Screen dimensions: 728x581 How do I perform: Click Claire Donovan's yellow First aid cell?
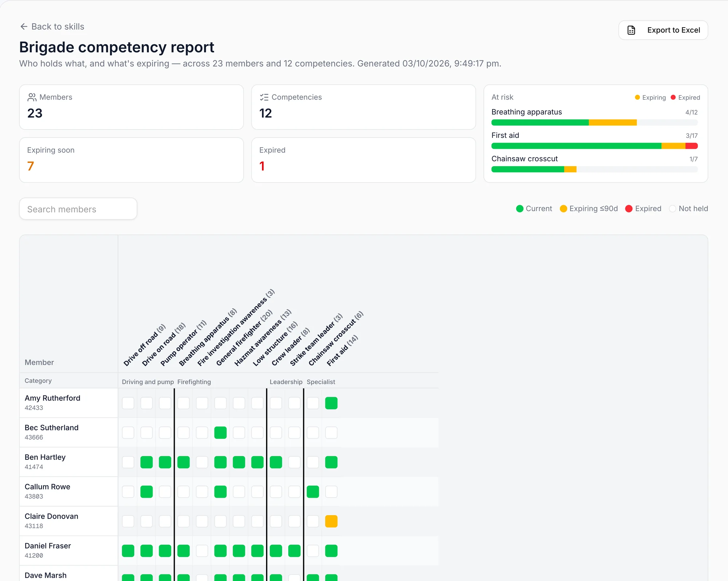tap(331, 521)
